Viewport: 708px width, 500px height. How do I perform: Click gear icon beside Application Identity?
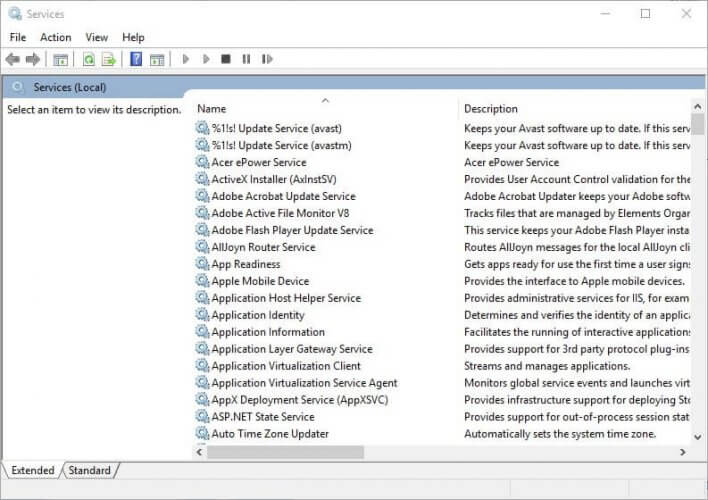click(x=202, y=315)
